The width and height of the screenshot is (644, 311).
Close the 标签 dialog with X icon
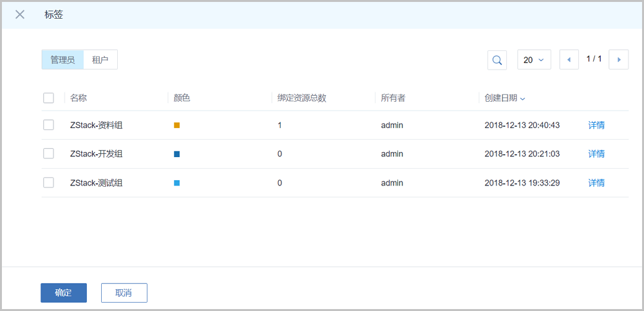click(20, 15)
